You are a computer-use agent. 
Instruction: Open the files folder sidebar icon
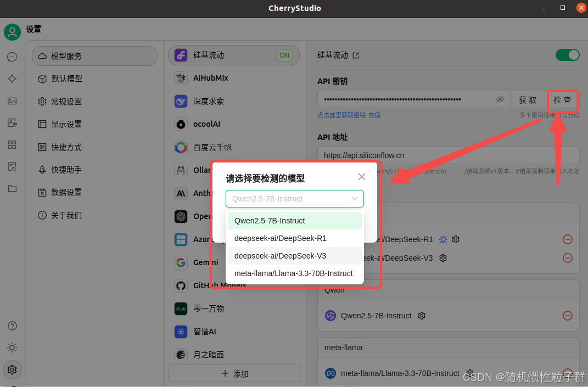pos(12,188)
